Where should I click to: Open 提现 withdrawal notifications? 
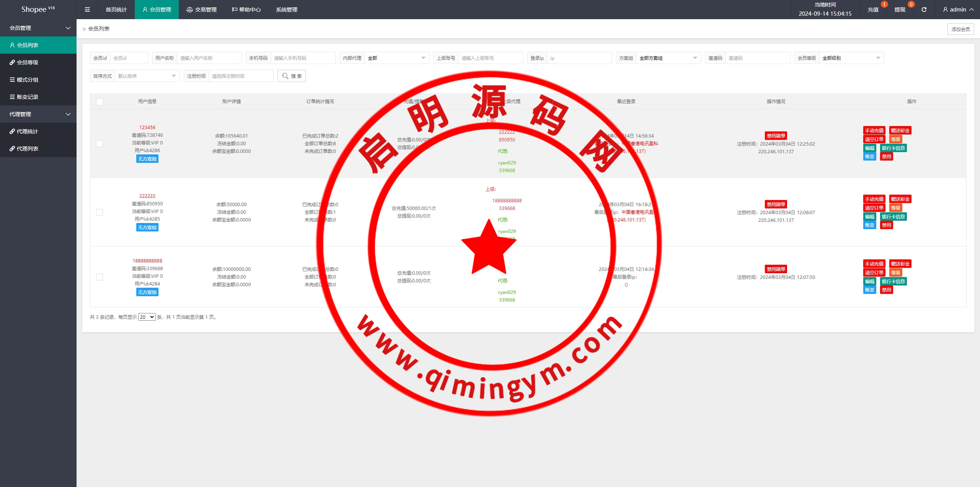tap(900, 10)
